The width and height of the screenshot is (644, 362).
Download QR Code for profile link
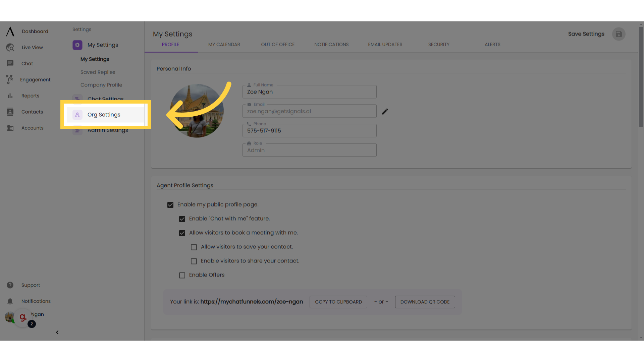(x=425, y=302)
